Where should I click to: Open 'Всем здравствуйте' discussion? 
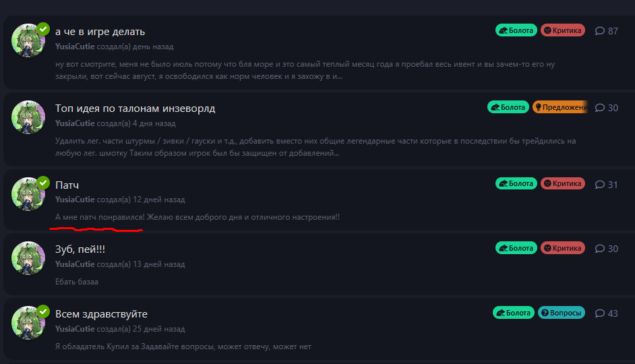(101, 314)
